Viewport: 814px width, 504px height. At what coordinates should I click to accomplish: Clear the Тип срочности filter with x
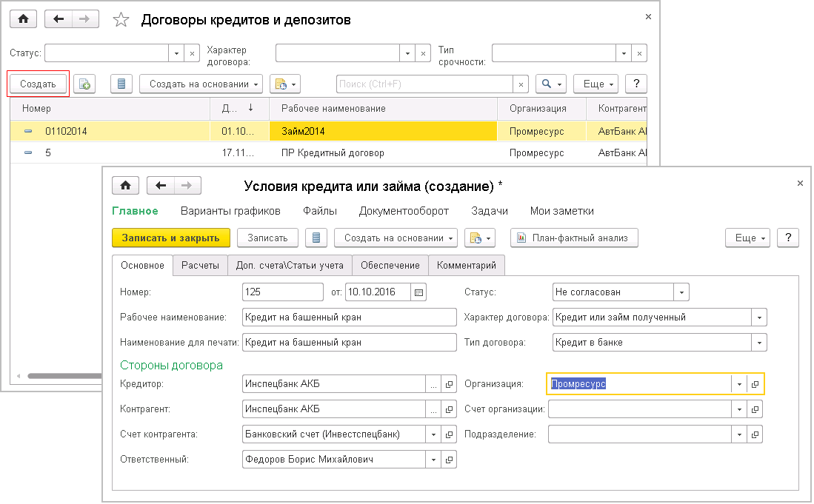tap(639, 53)
